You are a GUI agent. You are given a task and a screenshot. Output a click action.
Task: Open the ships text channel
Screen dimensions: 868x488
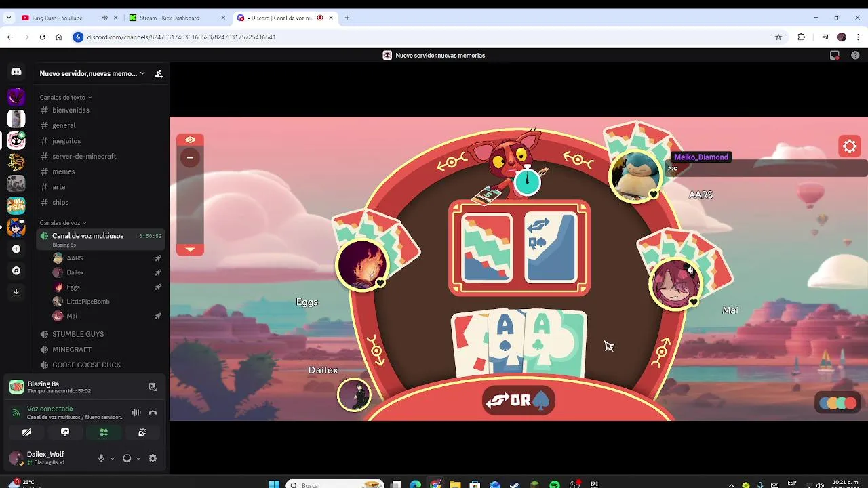(100, 202)
